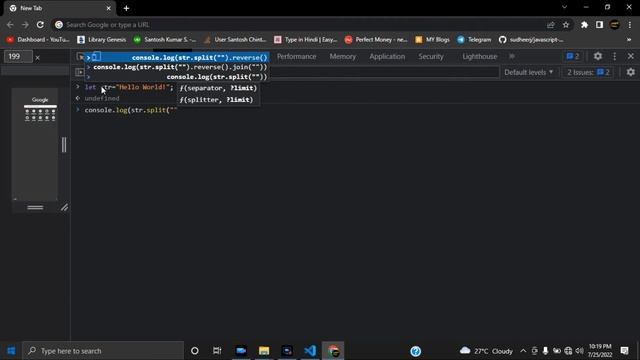The height and width of the screenshot is (360, 640).
Task: Show hidden system tray icons
Action: [x=523, y=351]
